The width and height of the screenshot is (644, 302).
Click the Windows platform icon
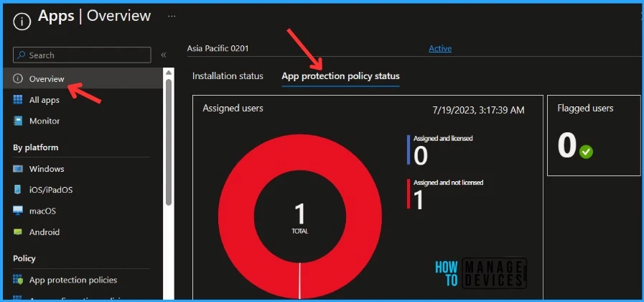click(18, 169)
